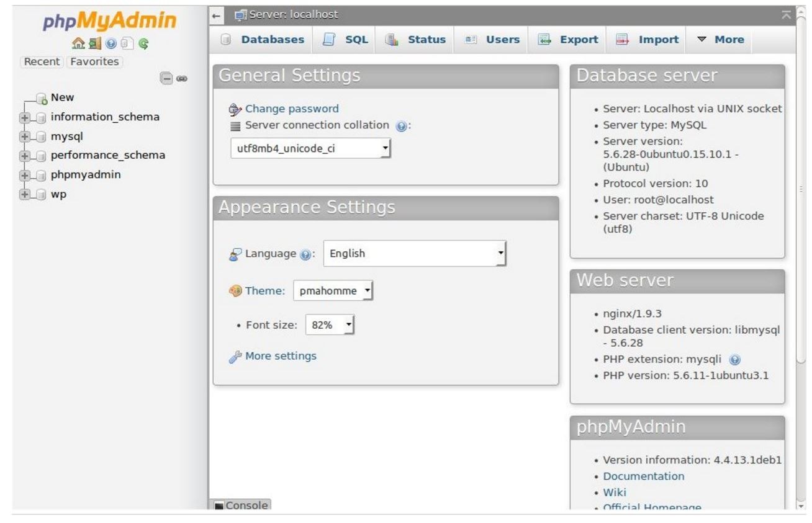Select the mysql database name

pyautogui.click(x=67, y=136)
